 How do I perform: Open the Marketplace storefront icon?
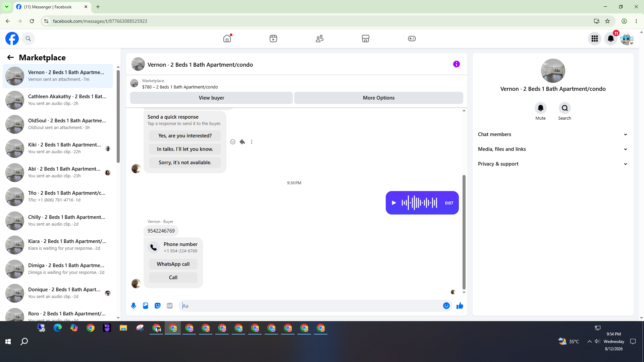366,39
